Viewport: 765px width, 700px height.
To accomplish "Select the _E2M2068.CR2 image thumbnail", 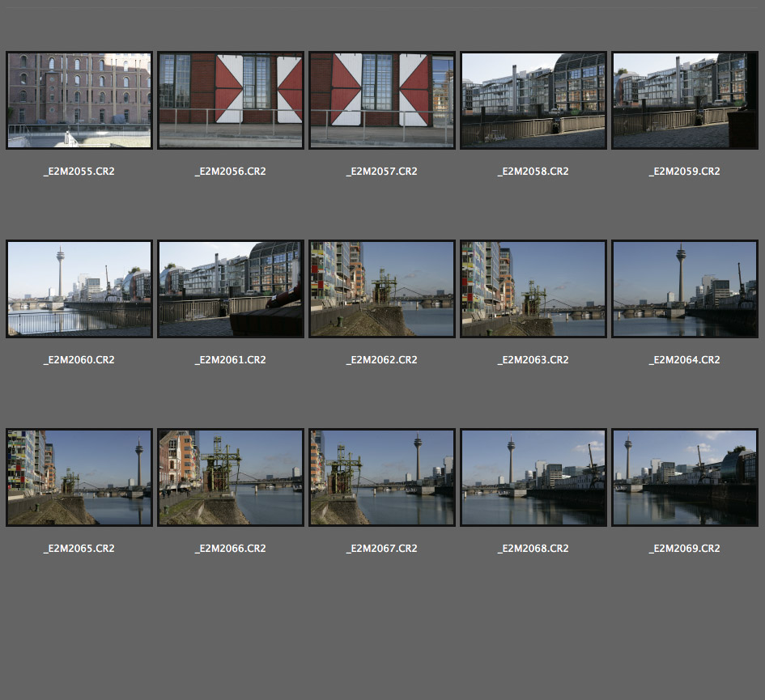I will pos(533,477).
